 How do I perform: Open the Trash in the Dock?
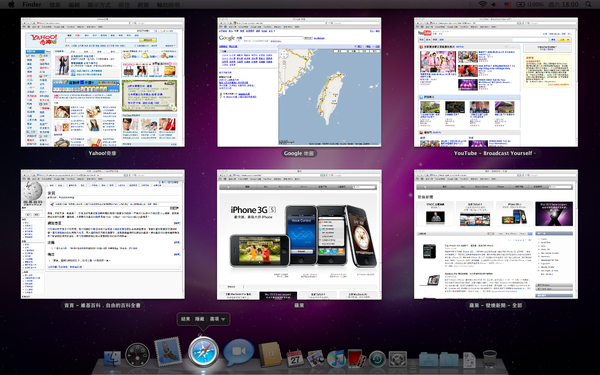[490, 359]
